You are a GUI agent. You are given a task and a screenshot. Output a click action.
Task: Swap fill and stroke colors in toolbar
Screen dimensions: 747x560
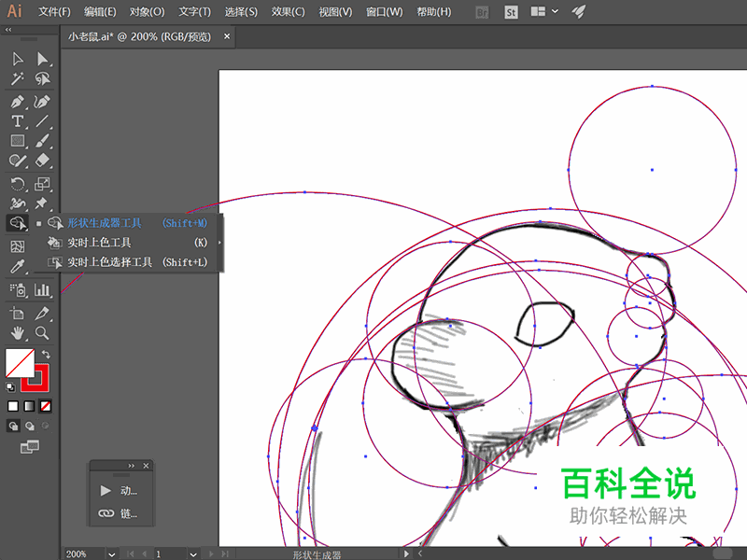pyautogui.click(x=46, y=353)
